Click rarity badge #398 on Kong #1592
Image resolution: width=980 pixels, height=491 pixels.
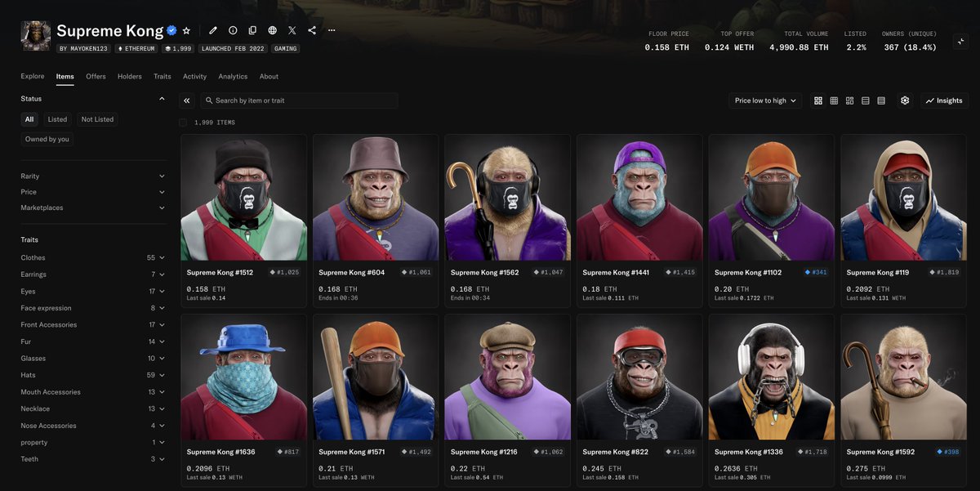(x=948, y=452)
